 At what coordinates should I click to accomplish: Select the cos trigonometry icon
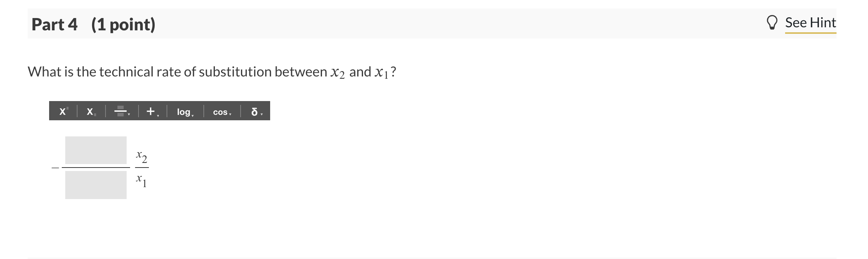220,113
